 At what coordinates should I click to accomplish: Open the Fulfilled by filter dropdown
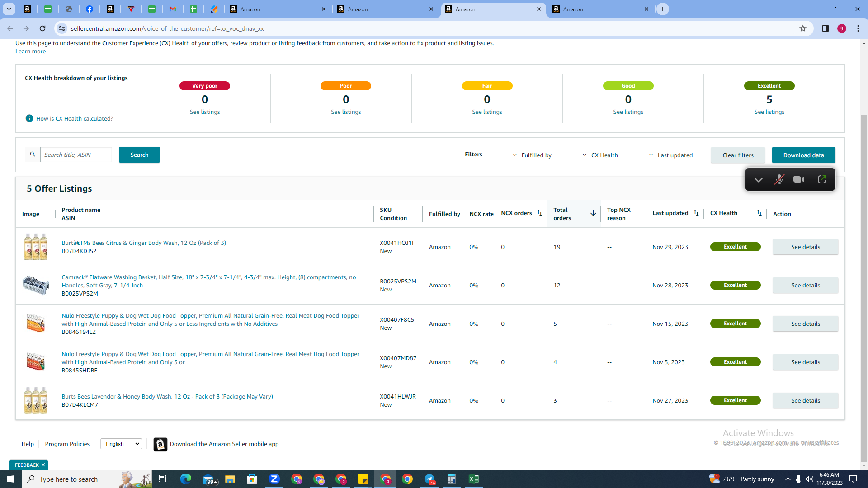click(532, 155)
